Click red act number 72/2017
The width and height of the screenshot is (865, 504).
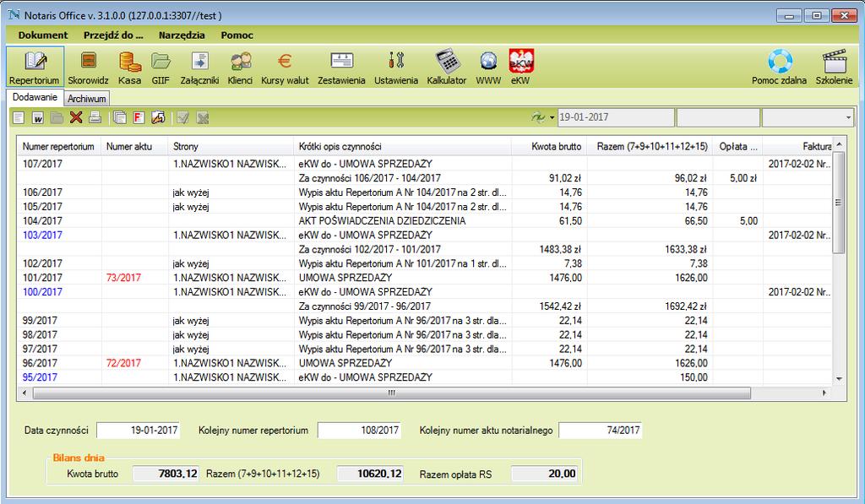click(123, 363)
